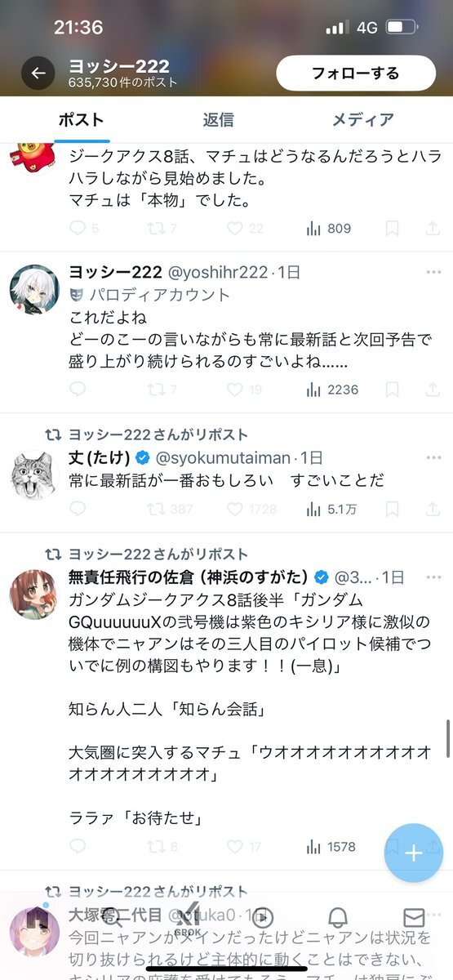Open messages envelope in the bottom bar
The image size is (453, 980).
tap(415, 917)
